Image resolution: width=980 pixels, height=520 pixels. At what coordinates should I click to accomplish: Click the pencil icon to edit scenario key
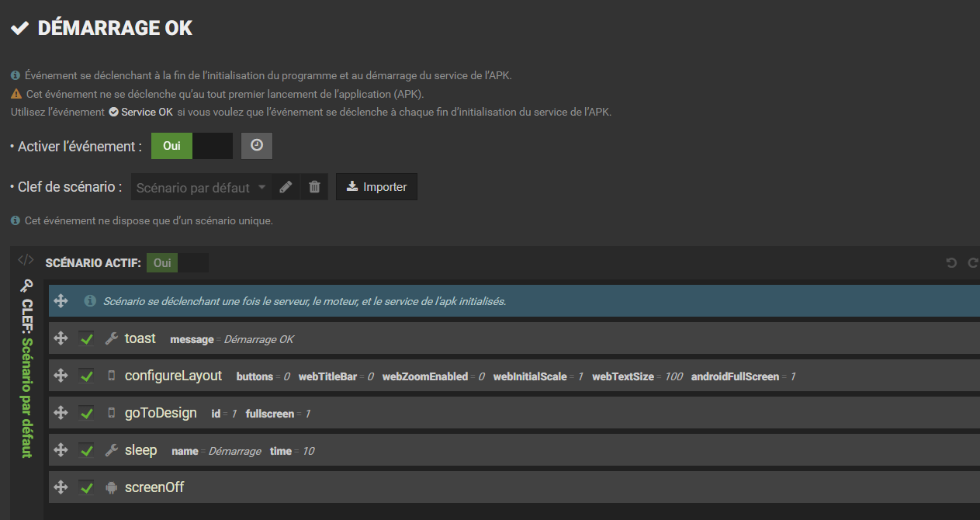[x=285, y=186]
